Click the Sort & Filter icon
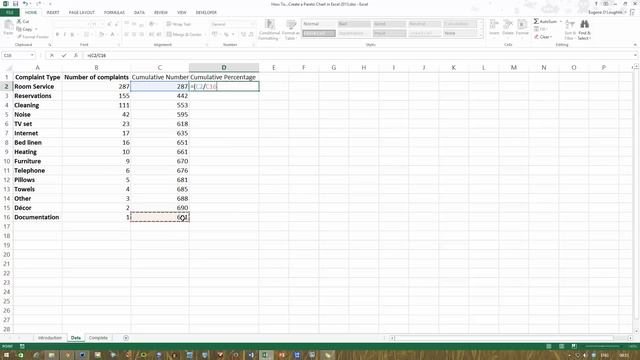 [x=570, y=30]
